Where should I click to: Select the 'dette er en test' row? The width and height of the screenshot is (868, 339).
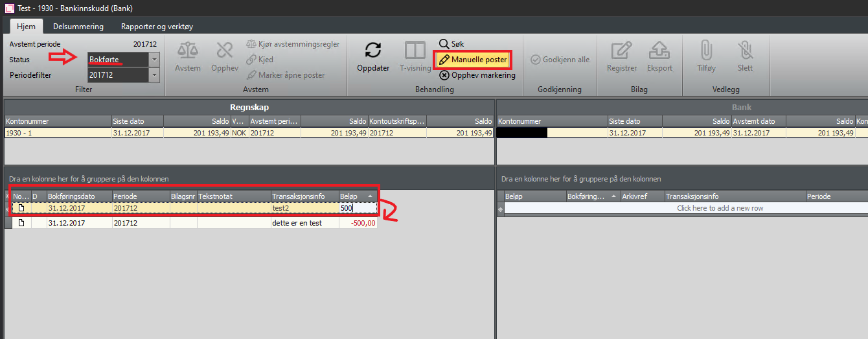(x=304, y=223)
